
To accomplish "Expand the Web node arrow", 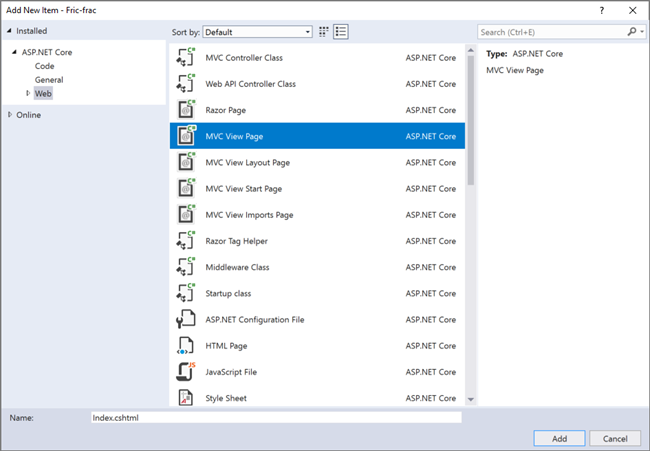I will point(28,93).
